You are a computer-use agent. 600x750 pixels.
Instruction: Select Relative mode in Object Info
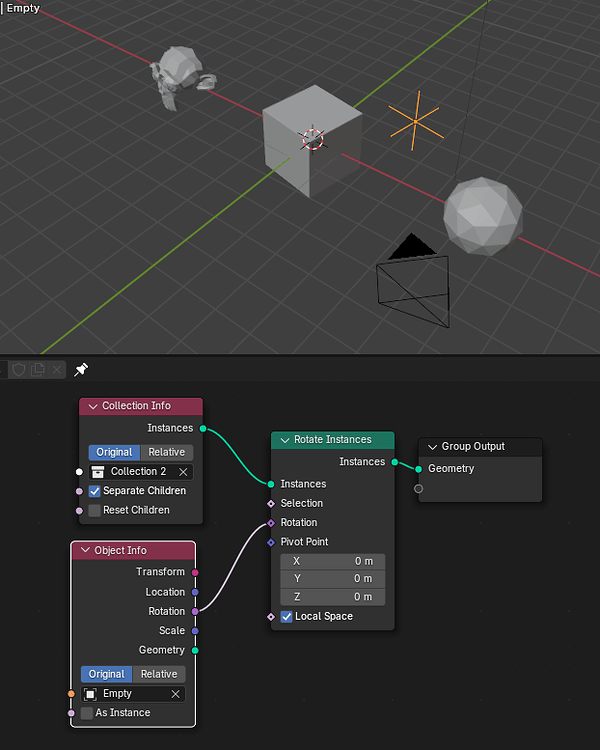click(159, 674)
